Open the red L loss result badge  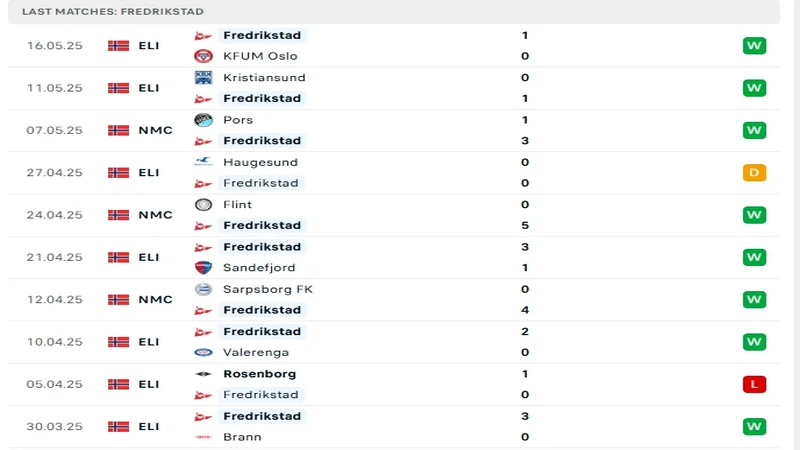click(x=754, y=384)
